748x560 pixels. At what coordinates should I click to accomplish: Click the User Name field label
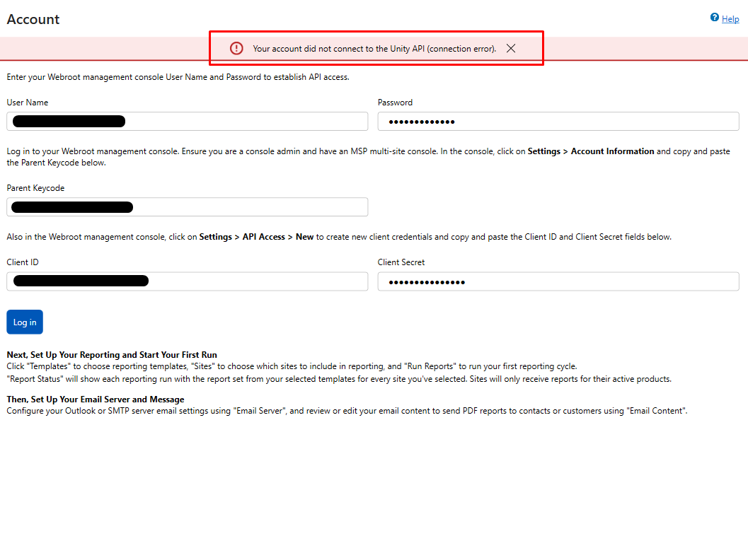pos(27,103)
